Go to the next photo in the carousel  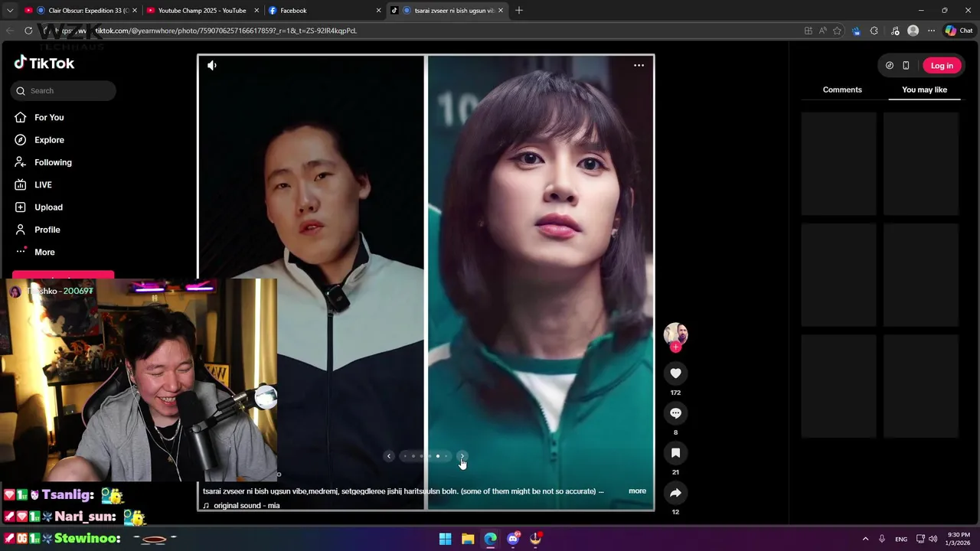(462, 456)
